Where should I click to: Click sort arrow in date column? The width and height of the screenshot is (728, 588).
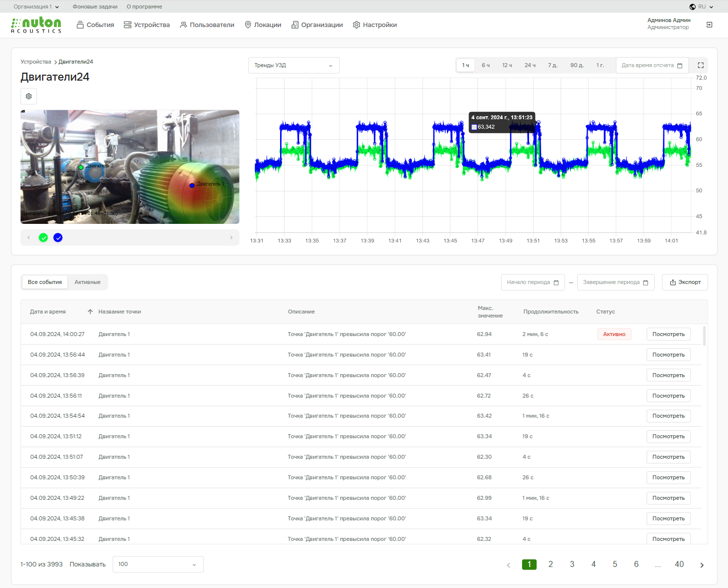point(90,312)
